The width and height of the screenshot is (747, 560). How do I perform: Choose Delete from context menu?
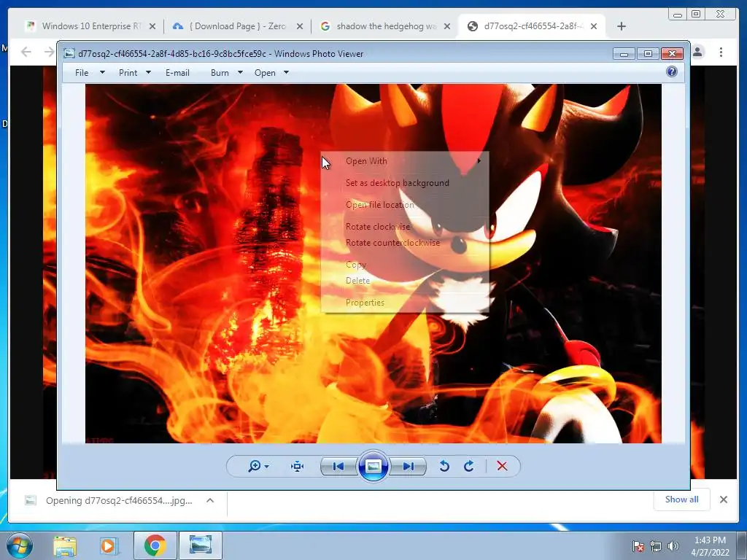coord(405,281)
